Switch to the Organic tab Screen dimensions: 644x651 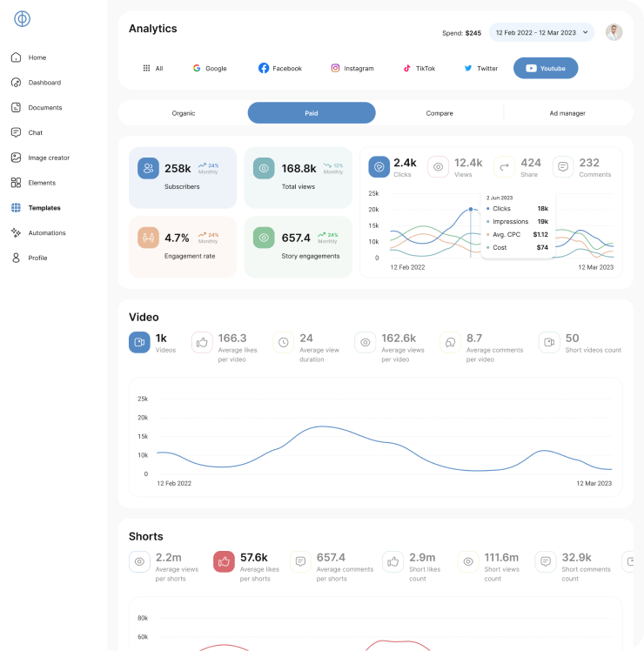pos(184,113)
